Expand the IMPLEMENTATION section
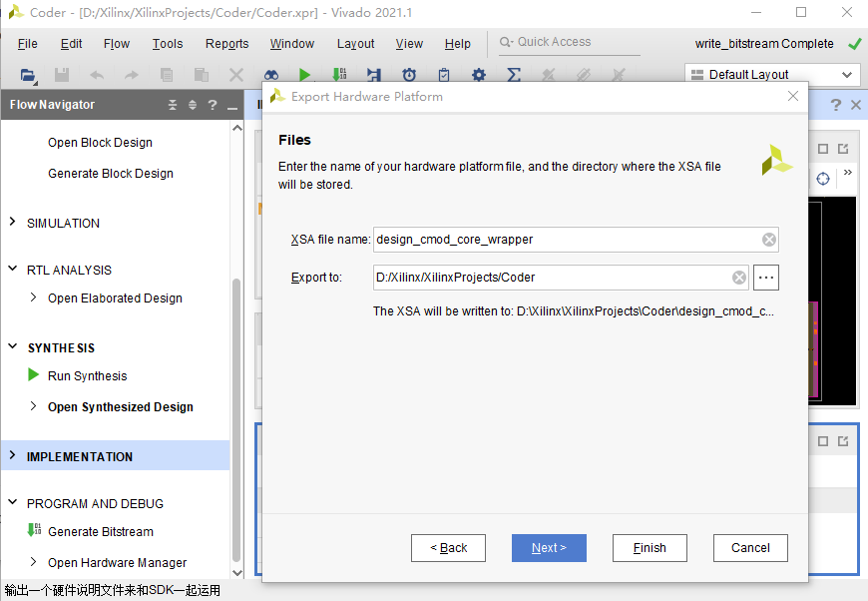 13,455
